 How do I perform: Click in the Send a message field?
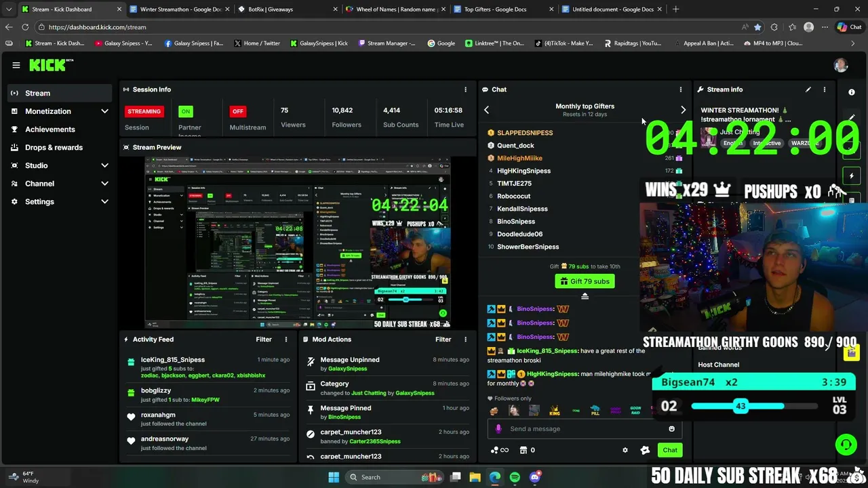point(583,428)
